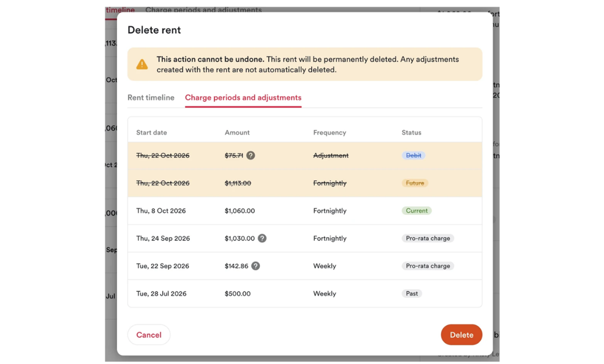
Task: Click the Future status badge
Action: click(x=415, y=183)
